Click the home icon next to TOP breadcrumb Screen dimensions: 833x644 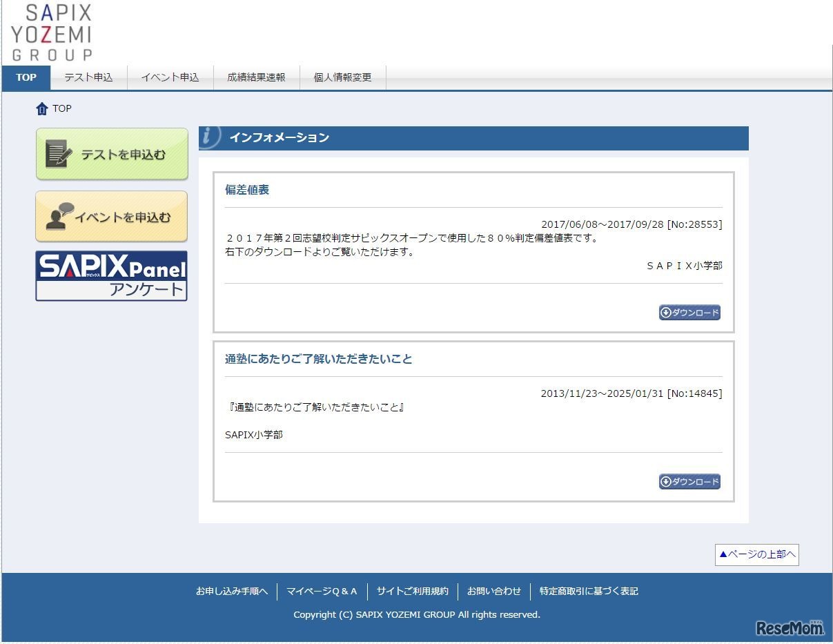click(40, 108)
